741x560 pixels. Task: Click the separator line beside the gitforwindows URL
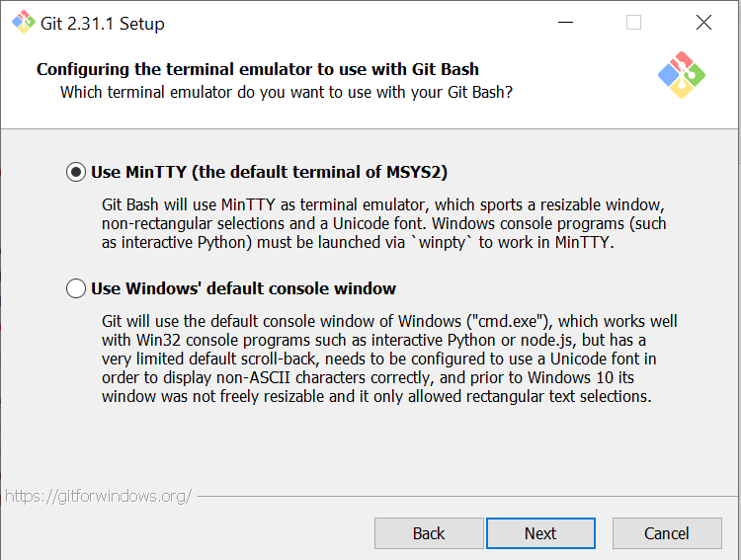coord(464,496)
